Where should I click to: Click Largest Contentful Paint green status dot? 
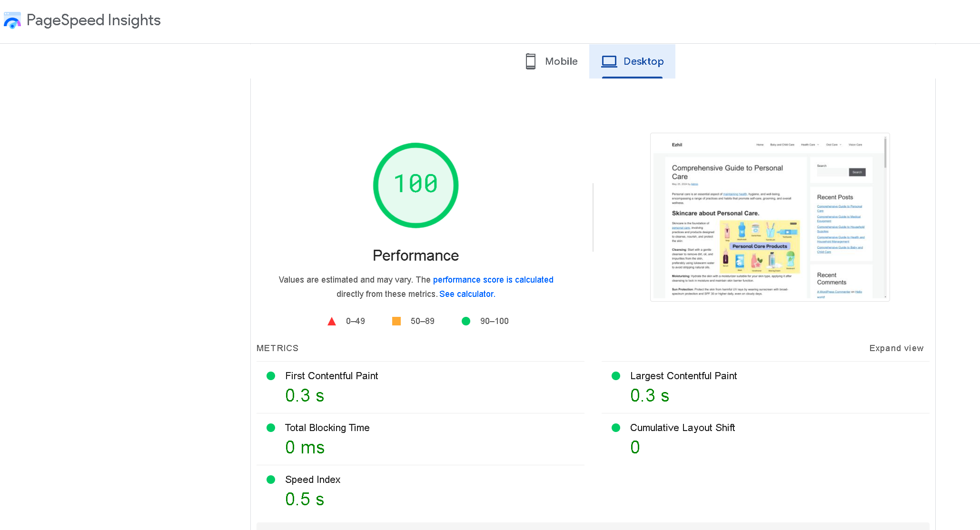click(x=616, y=376)
